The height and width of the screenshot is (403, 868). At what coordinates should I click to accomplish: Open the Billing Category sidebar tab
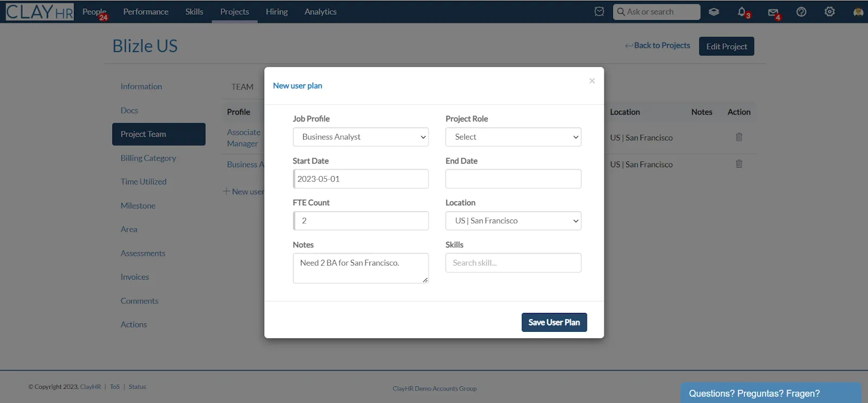coord(148,158)
